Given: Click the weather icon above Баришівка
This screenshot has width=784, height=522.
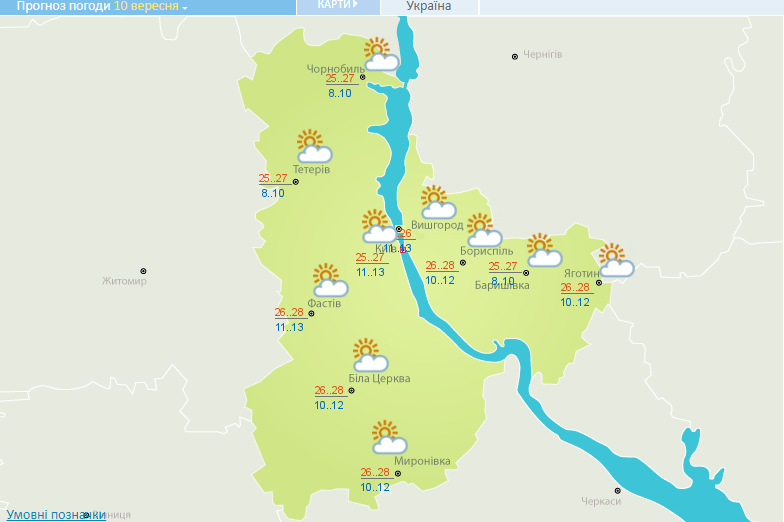Looking at the screenshot, I should (544, 250).
